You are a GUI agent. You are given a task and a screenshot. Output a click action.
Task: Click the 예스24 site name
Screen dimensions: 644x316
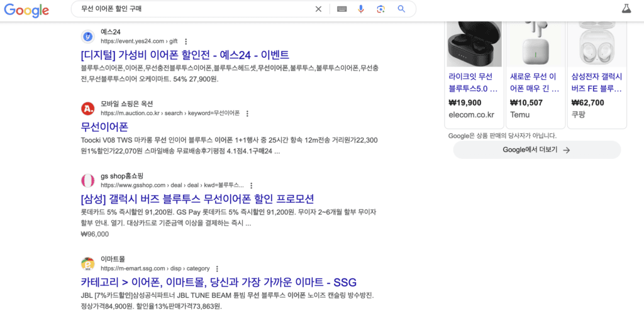point(111,32)
